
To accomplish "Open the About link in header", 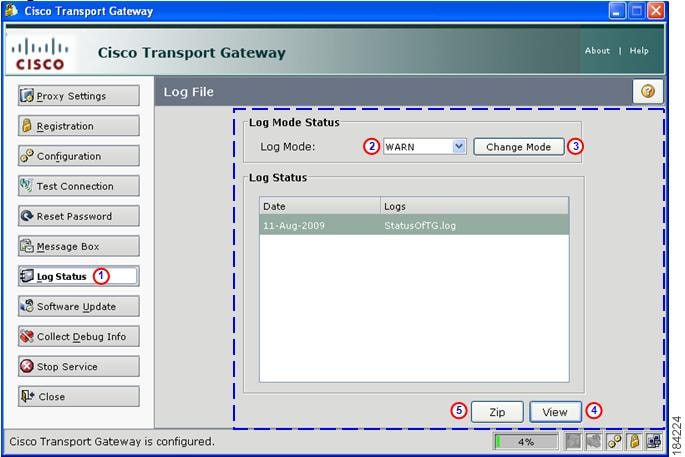I will click(x=597, y=51).
